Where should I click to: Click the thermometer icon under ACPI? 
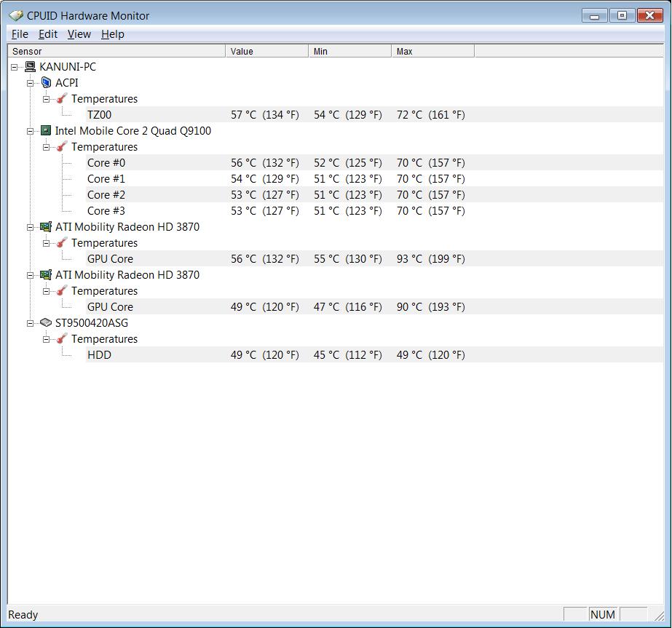click(62, 98)
